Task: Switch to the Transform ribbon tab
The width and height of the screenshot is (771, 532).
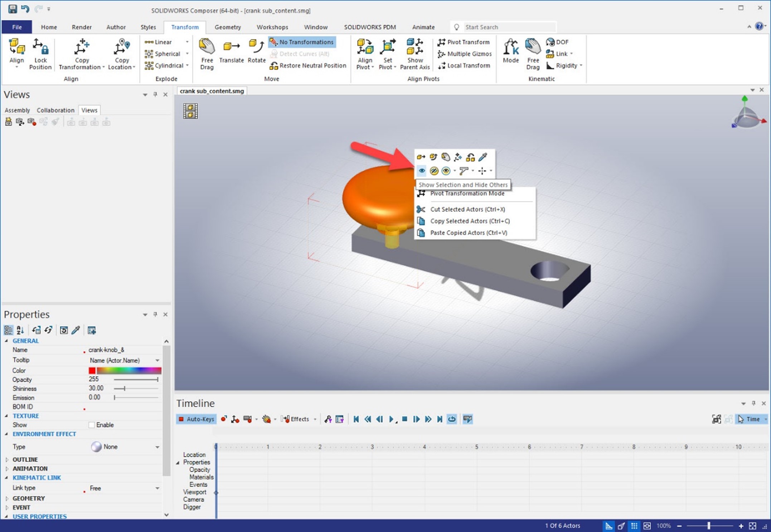Action: [184, 27]
